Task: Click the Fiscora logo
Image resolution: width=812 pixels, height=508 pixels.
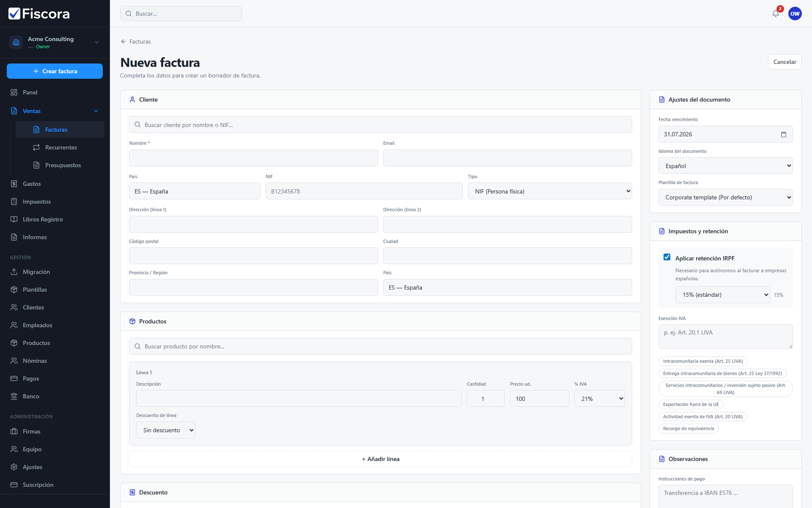Action: [39, 14]
